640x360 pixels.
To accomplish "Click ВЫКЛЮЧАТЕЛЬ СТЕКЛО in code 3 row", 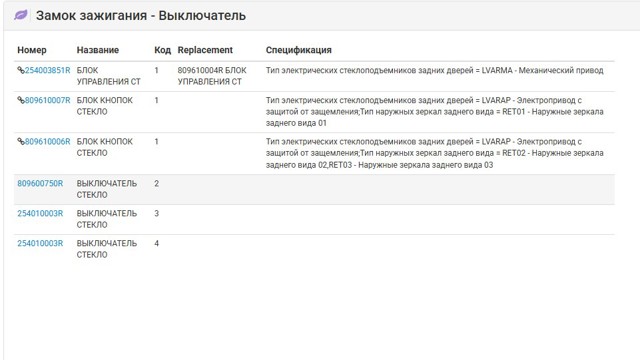I will [107, 219].
